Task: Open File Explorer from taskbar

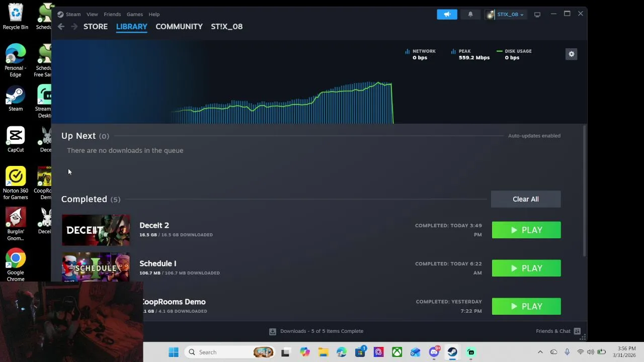Action: pyautogui.click(x=323, y=352)
